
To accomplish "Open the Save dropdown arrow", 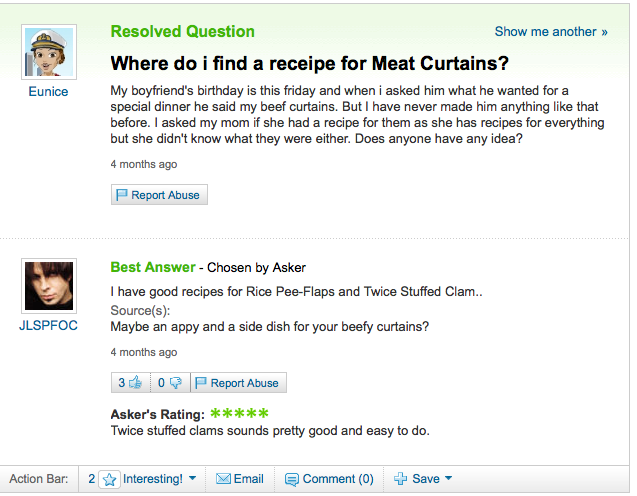I will (448, 479).
